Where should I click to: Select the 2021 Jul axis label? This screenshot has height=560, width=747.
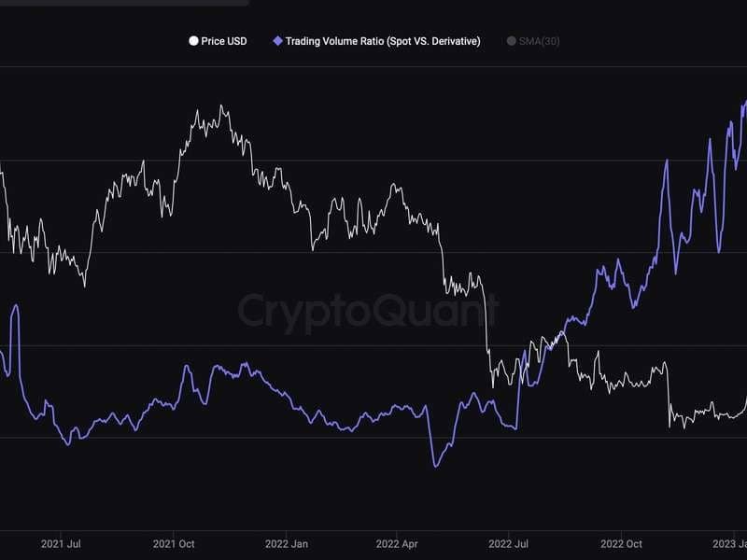pyautogui.click(x=61, y=544)
